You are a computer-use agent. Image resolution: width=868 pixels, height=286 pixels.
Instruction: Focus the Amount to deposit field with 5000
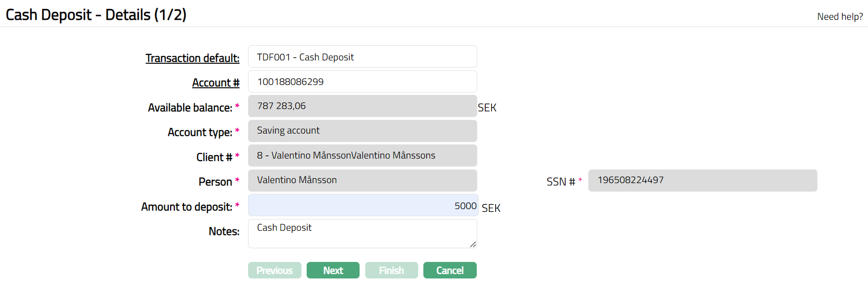pos(362,205)
